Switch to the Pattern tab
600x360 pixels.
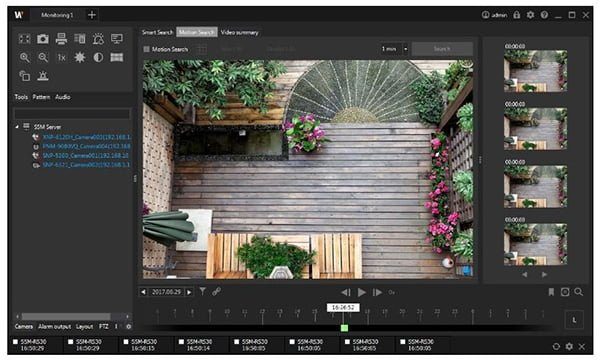(41, 97)
